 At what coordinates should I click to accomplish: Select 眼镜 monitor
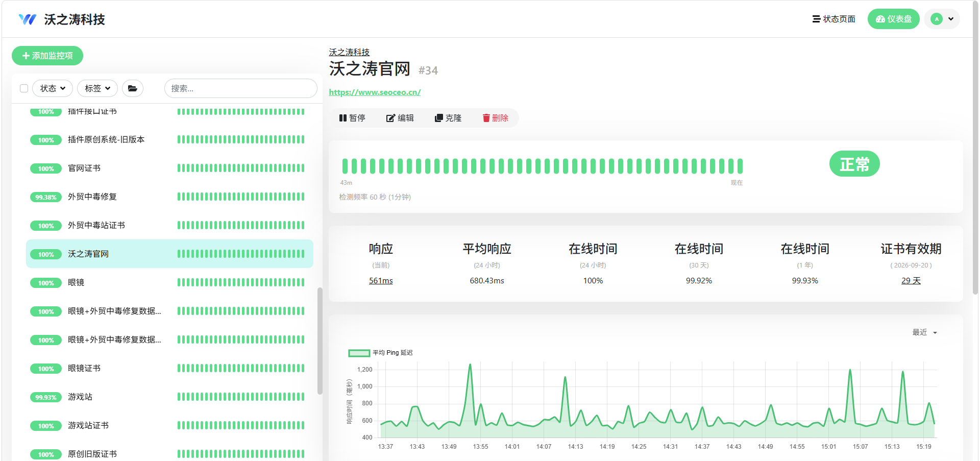(x=169, y=282)
